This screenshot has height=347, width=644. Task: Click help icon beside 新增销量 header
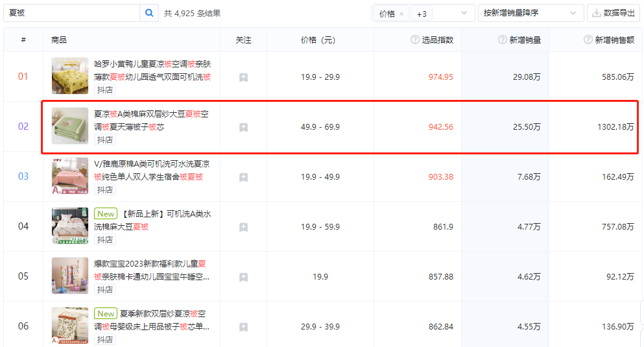coord(502,40)
